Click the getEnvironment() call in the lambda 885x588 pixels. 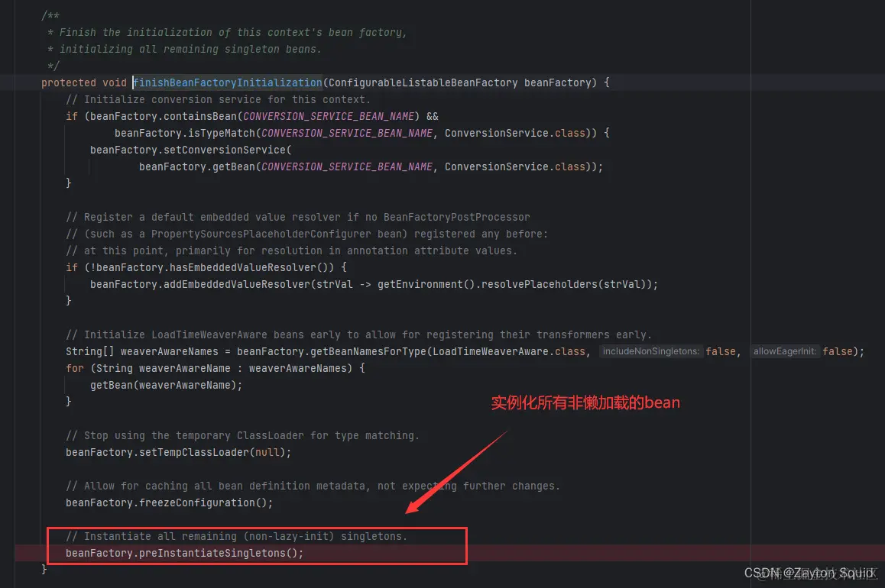[426, 285]
